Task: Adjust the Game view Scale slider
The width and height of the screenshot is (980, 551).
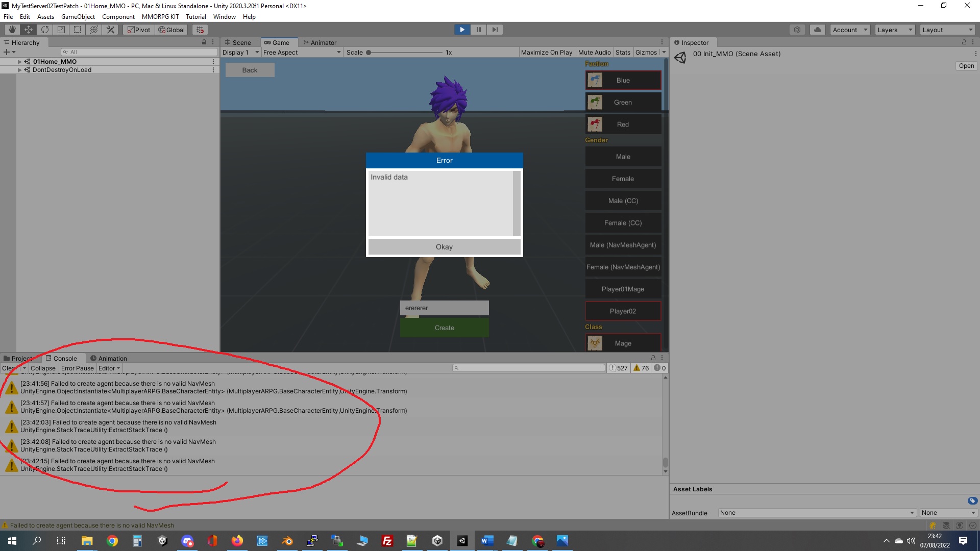Action: (369, 53)
